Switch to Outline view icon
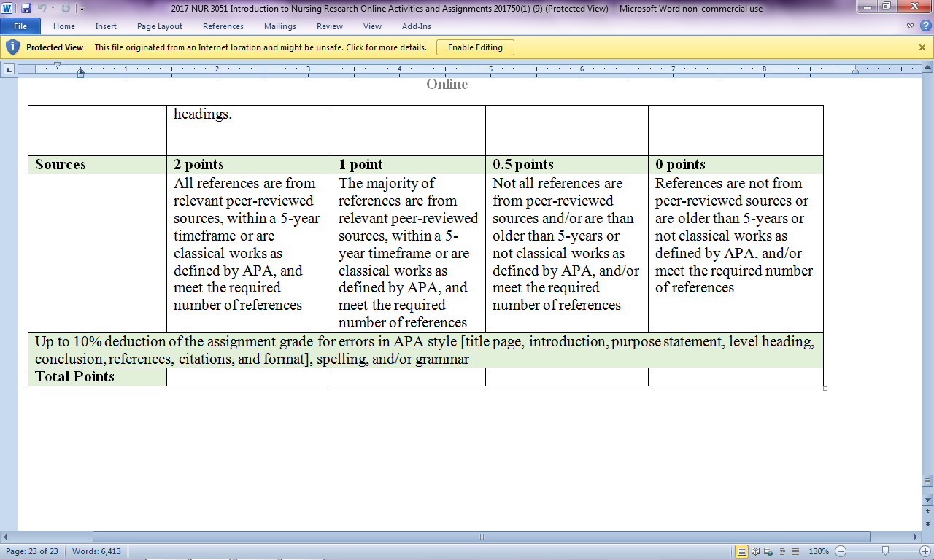The image size is (934, 560). (x=782, y=551)
